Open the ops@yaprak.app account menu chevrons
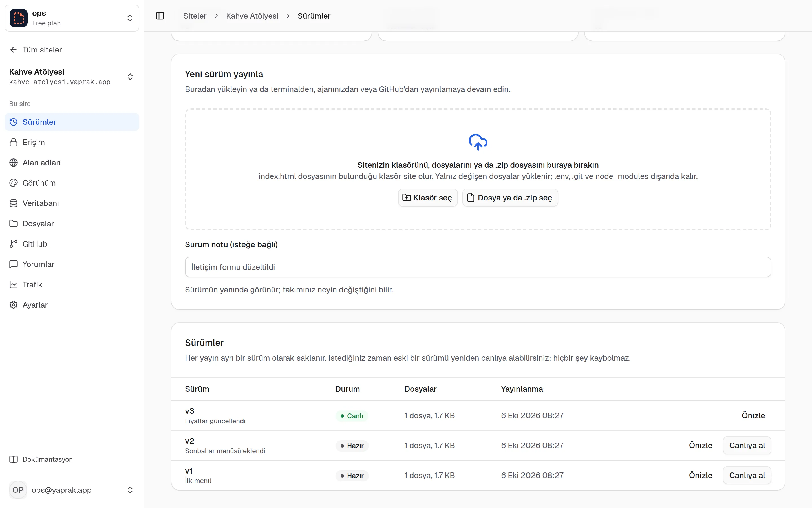This screenshot has width=812, height=508. point(130,490)
